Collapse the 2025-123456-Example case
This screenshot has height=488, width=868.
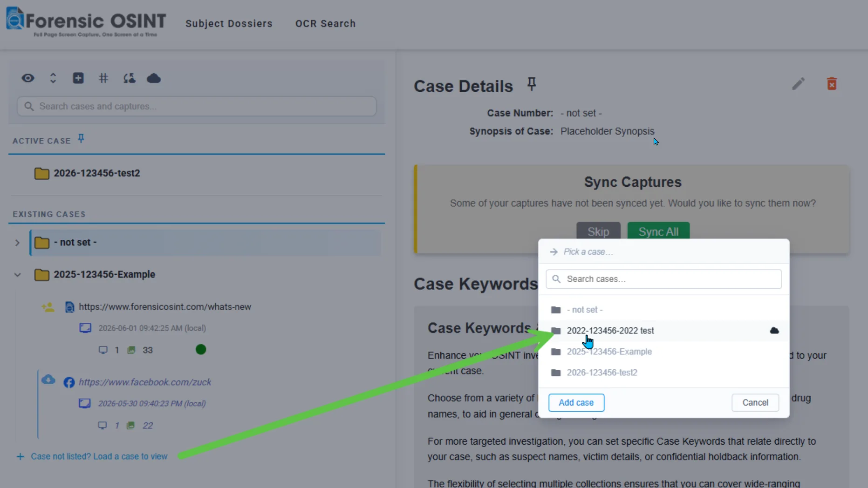pos(17,275)
